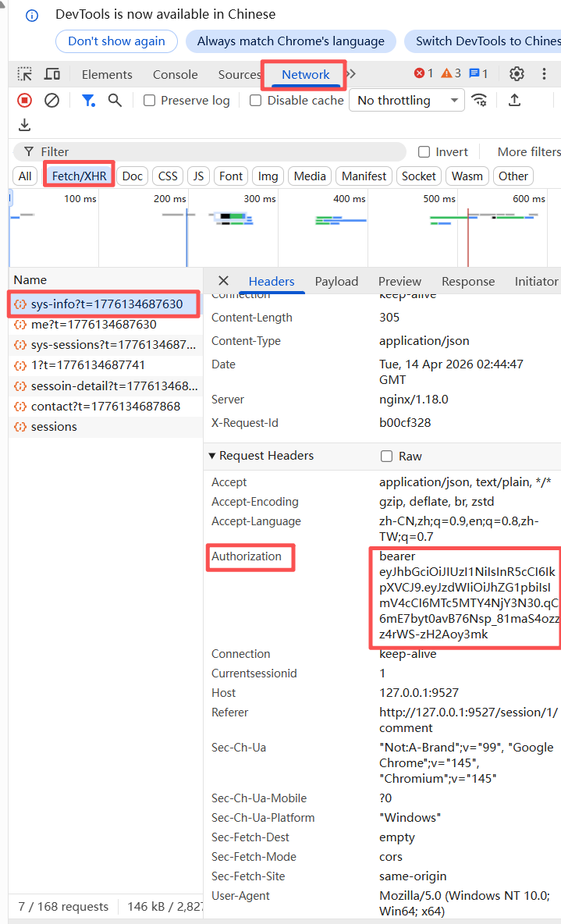Collapse the Request Headers section
561x924 pixels.
tap(211, 456)
